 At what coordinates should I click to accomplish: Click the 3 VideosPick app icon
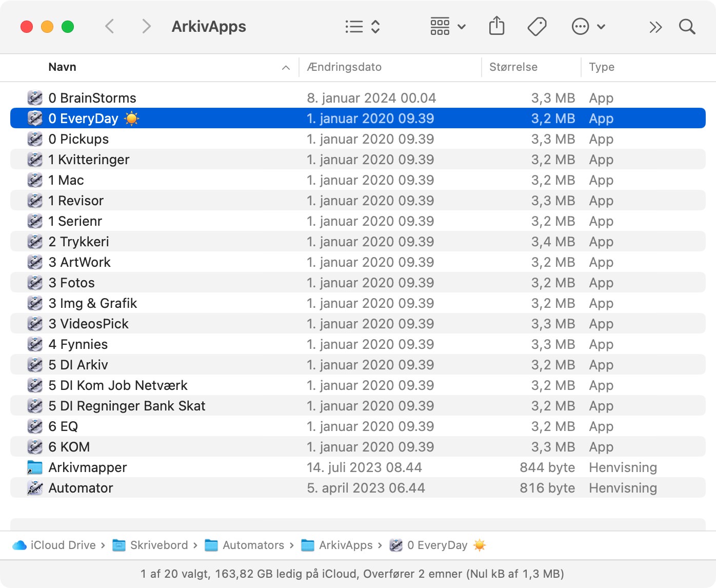click(x=35, y=323)
